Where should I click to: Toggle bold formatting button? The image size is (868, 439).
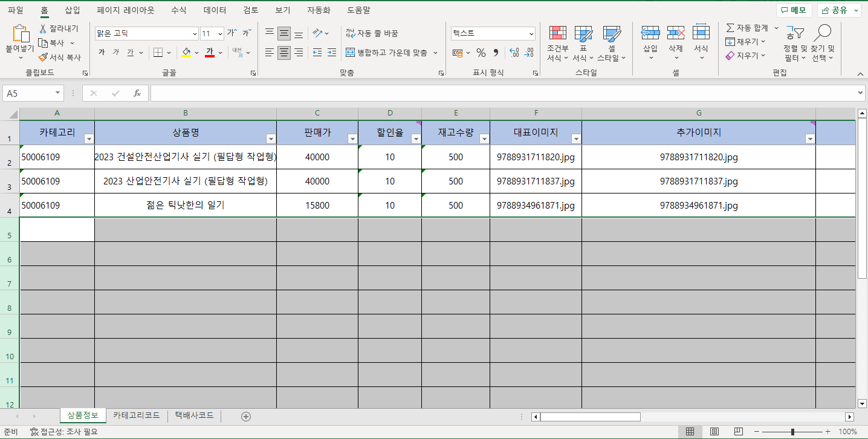click(102, 53)
